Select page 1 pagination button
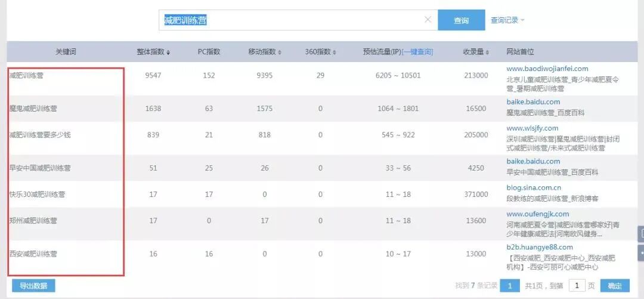Screen dimensions: 644x299 pos(510,286)
